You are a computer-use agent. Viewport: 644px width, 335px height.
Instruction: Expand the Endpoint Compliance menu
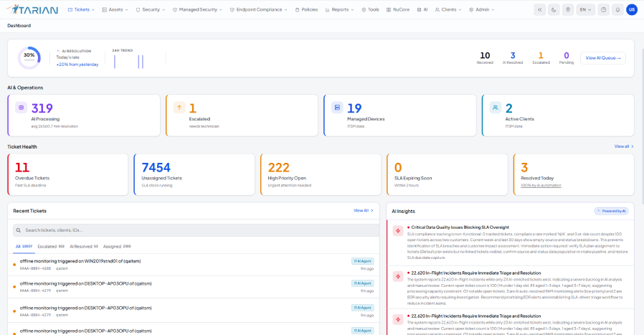(258, 9)
